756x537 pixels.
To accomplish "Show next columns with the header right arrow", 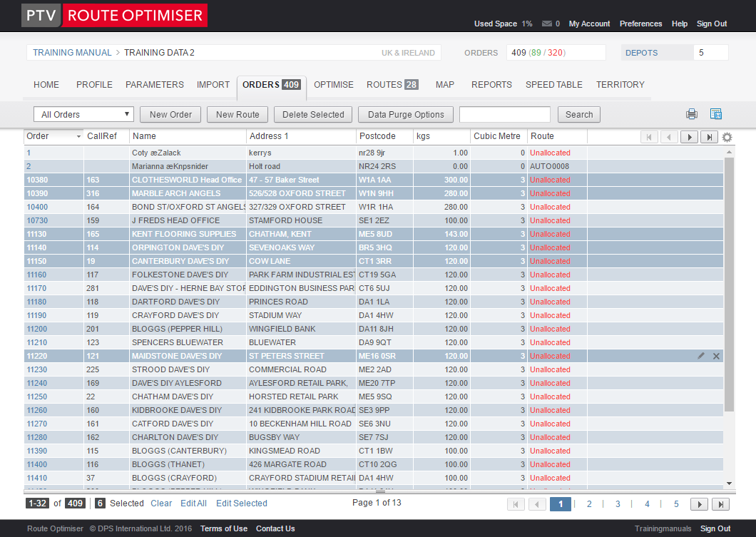I will (x=690, y=138).
